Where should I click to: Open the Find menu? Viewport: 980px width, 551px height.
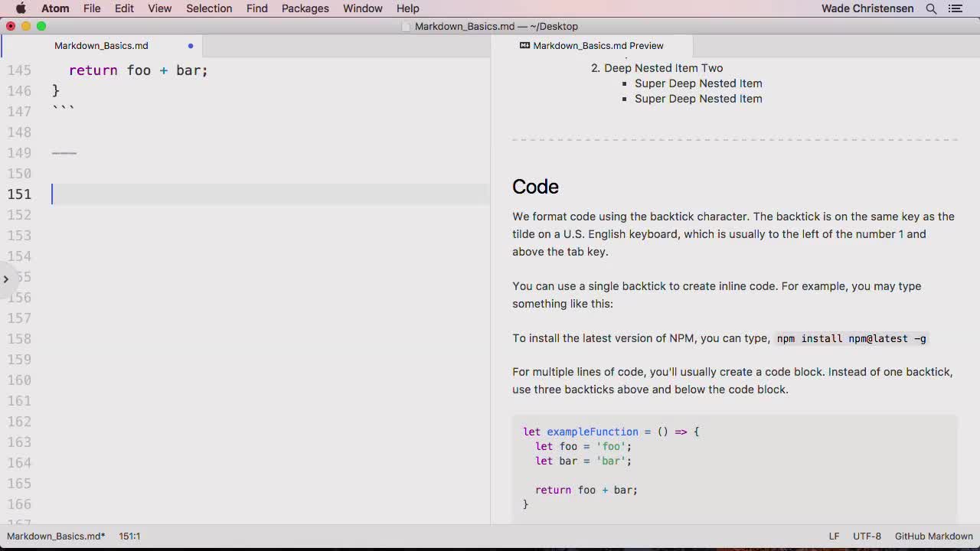click(256, 8)
